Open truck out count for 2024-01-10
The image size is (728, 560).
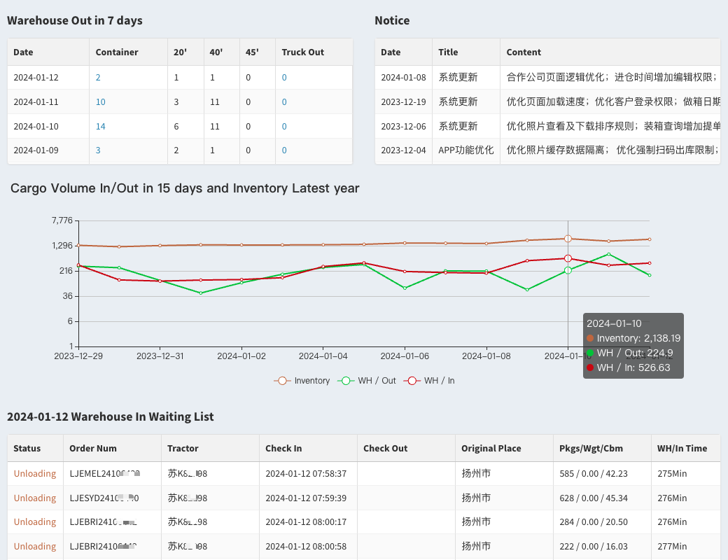(284, 126)
